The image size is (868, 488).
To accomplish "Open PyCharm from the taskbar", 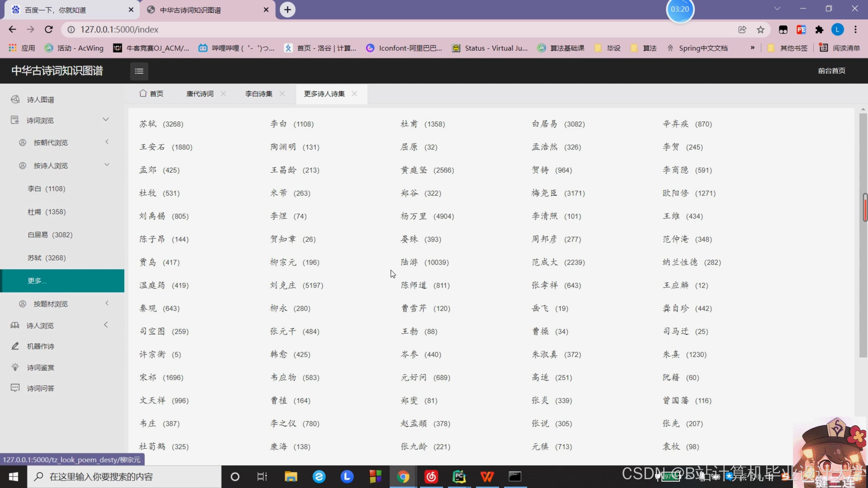I will tap(459, 476).
